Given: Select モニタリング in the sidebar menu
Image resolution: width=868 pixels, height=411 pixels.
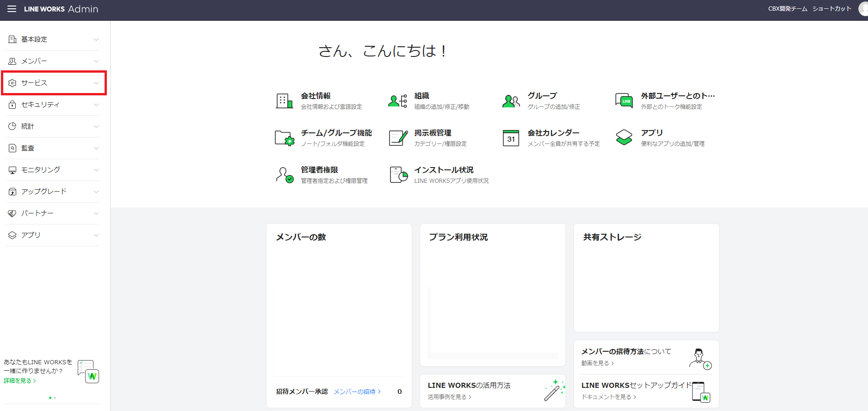Looking at the screenshot, I should click(x=41, y=170).
